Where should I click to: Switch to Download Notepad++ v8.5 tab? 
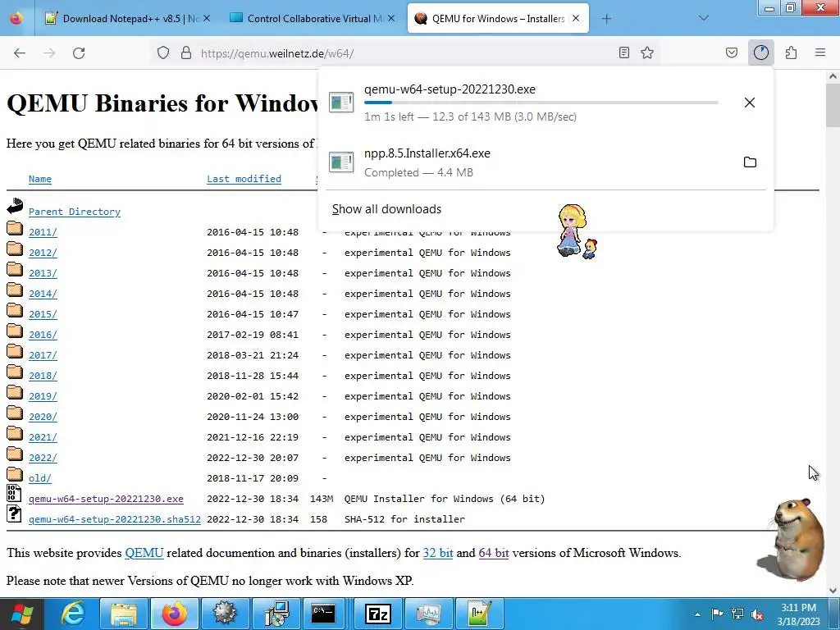pos(127,18)
